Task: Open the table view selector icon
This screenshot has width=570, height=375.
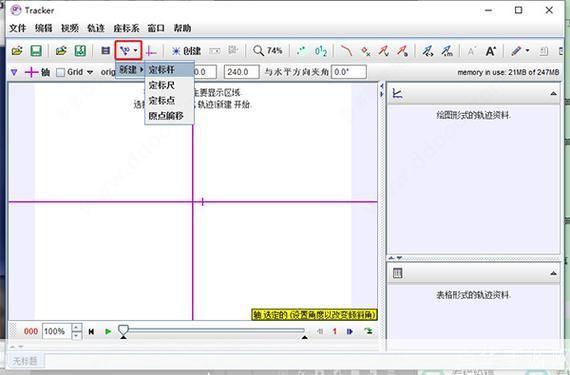Action: [397, 273]
